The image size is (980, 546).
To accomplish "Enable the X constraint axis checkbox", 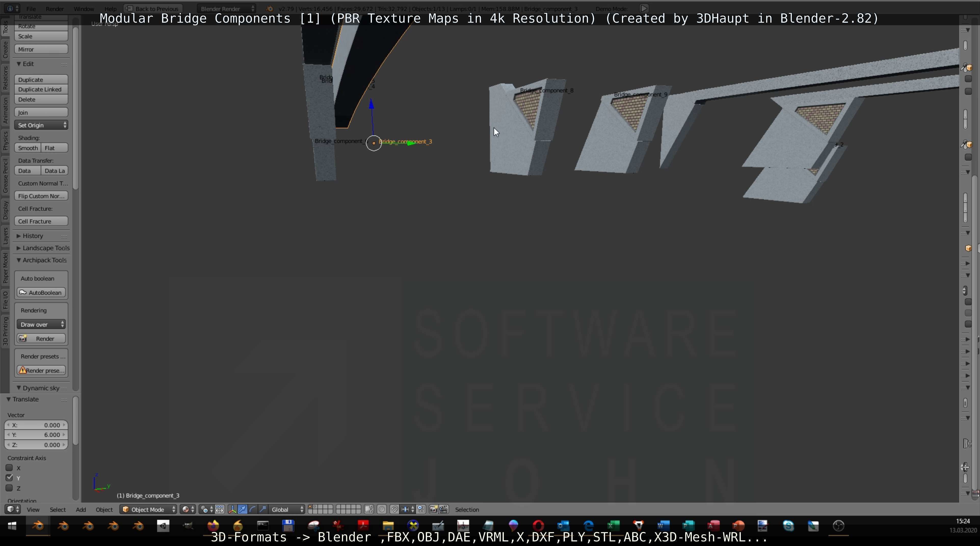I will pos(9,468).
